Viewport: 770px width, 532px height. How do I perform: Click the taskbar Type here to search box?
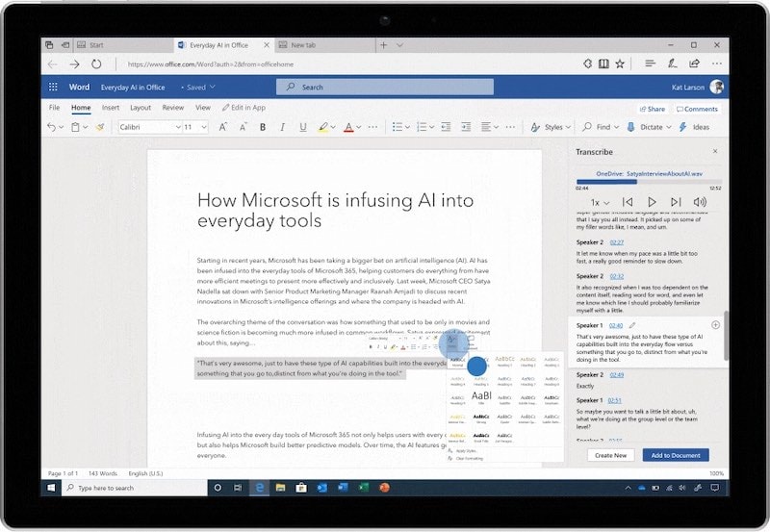coord(135,488)
